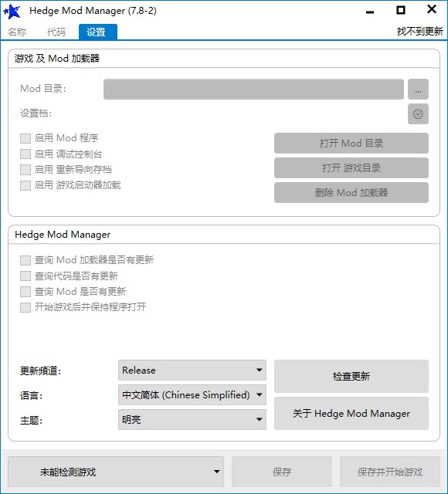Click the Hedge Mod Manager star logo icon

click(x=12, y=12)
